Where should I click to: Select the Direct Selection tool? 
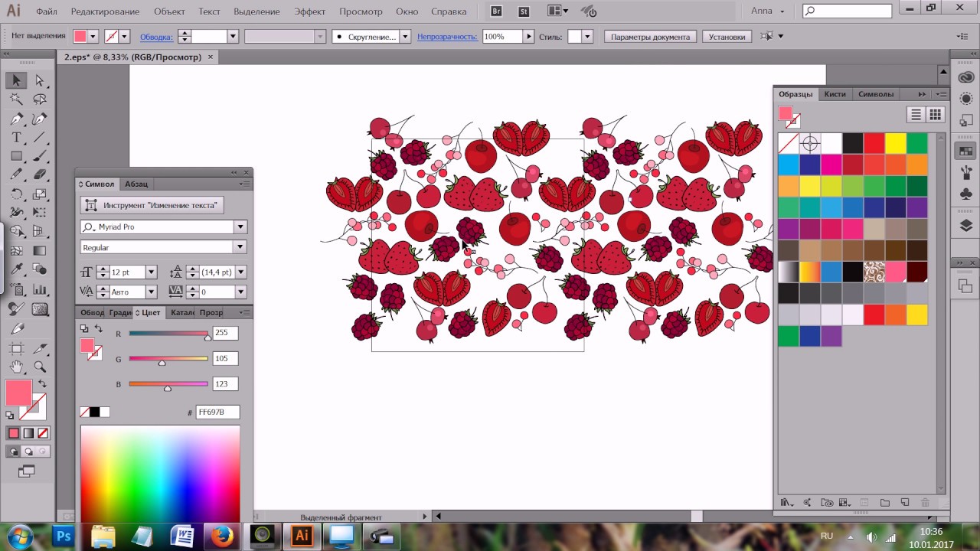point(40,80)
